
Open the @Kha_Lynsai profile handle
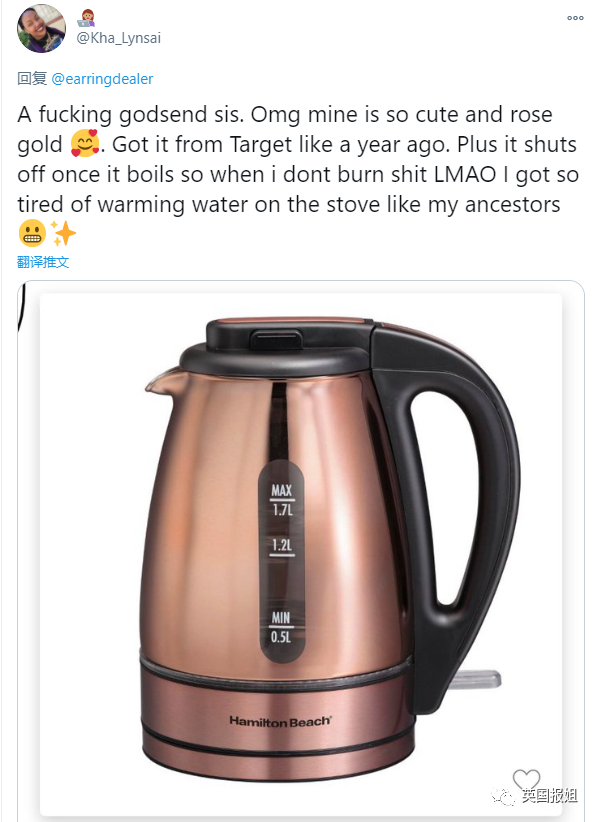tap(119, 38)
